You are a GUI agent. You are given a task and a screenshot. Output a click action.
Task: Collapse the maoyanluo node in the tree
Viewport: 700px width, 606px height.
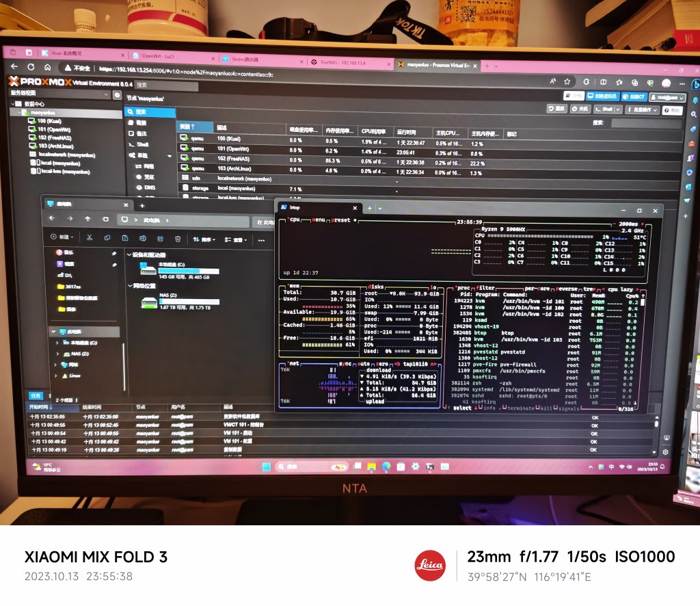(x=19, y=113)
